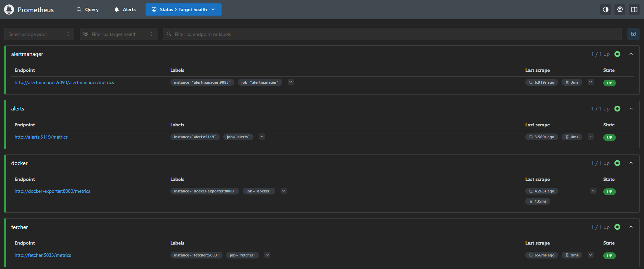Open the settings gear menu
644x269 pixels.
click(x=620, y=9)
